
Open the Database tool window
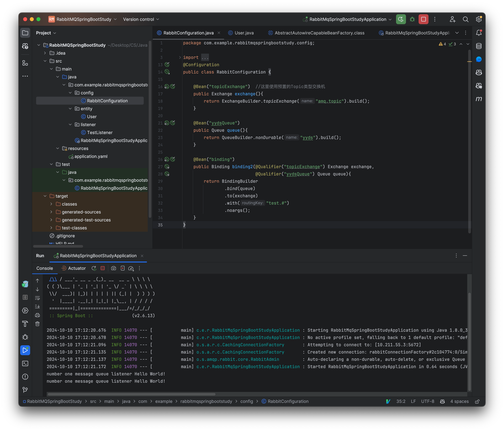coord(479,46)
